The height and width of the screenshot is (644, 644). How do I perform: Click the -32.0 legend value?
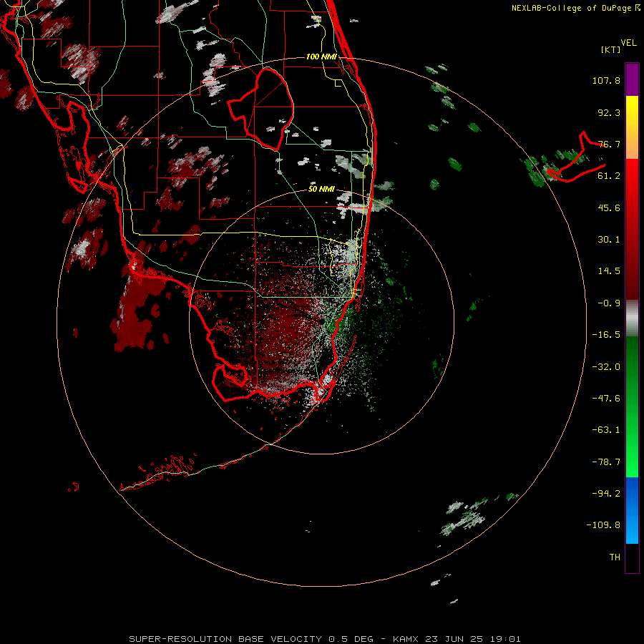(x=606, y=367)
